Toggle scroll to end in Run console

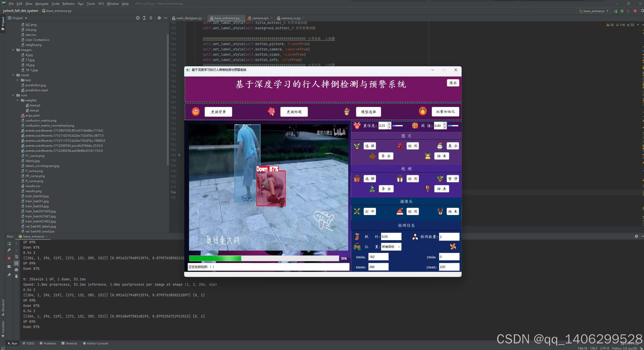16,263
